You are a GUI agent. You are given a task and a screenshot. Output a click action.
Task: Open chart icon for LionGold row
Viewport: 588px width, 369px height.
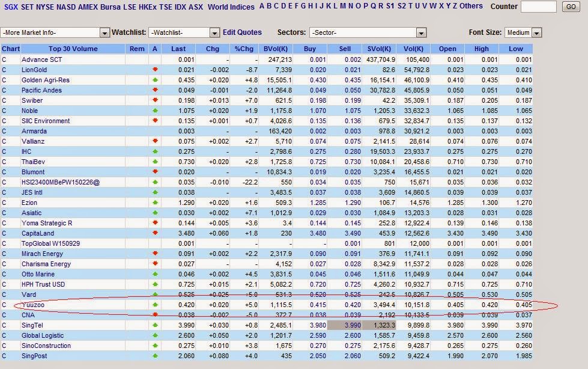(x=4, y=70)
